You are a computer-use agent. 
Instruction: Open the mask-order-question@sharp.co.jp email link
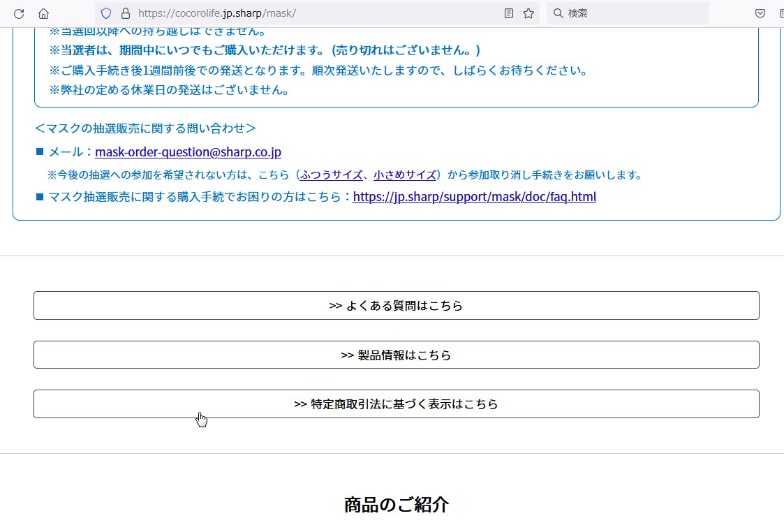pyautogui.click(x=188, y=152)
